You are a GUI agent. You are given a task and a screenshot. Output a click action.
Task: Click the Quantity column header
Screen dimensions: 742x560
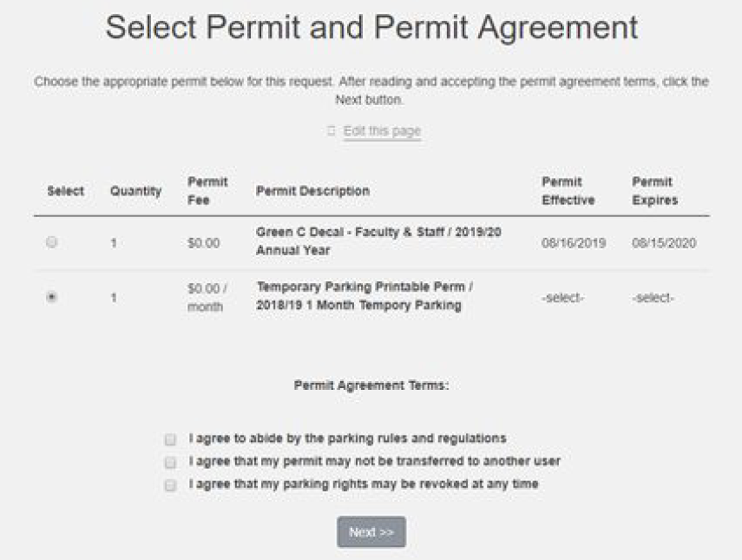pyautogui.click(x=135, y=191)
